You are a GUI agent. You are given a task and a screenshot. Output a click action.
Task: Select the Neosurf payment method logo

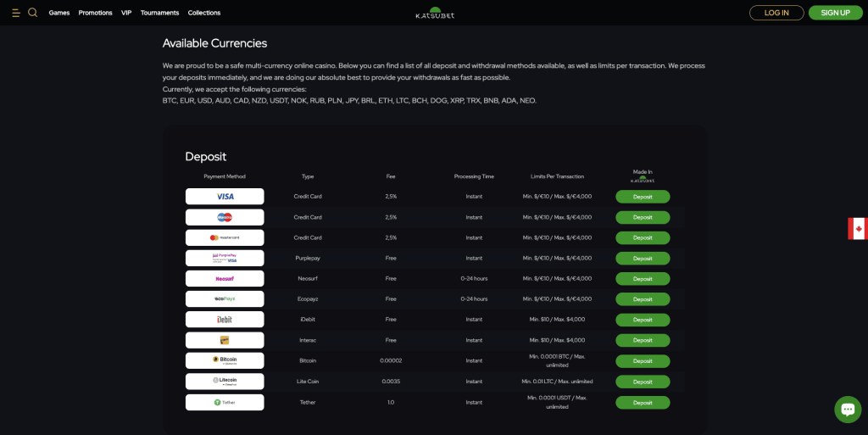tap(225, 278)
